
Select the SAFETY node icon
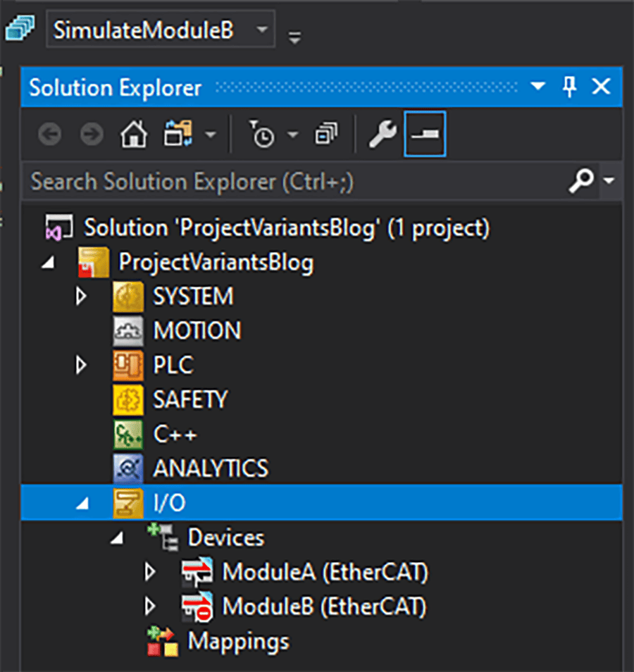128,400
